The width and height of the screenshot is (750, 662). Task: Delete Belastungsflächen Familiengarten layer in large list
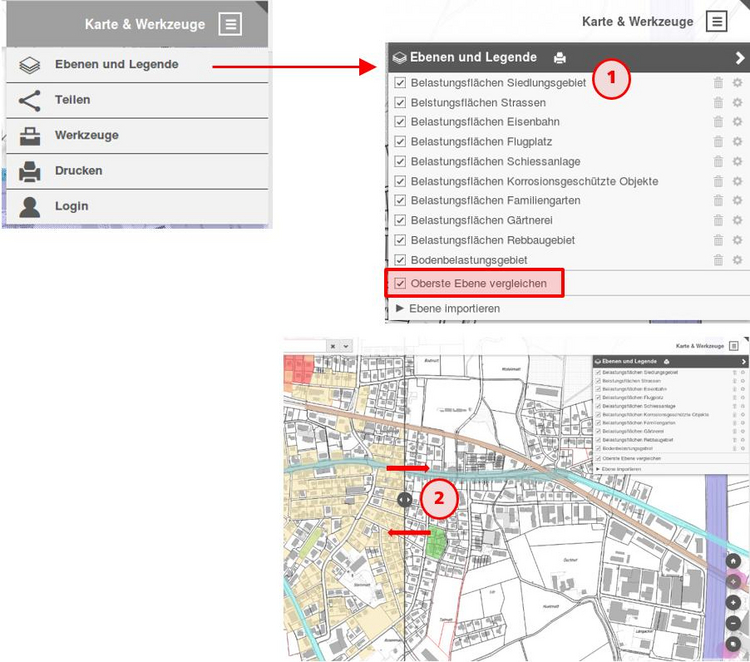click(718, 200)
